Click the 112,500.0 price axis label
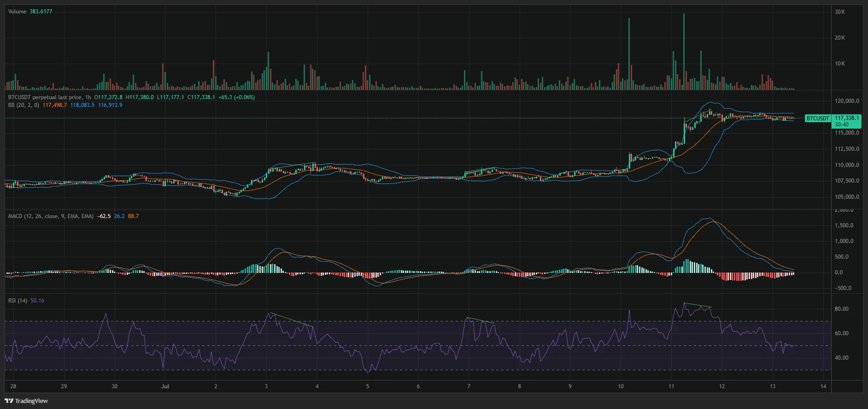 point(847,149)
